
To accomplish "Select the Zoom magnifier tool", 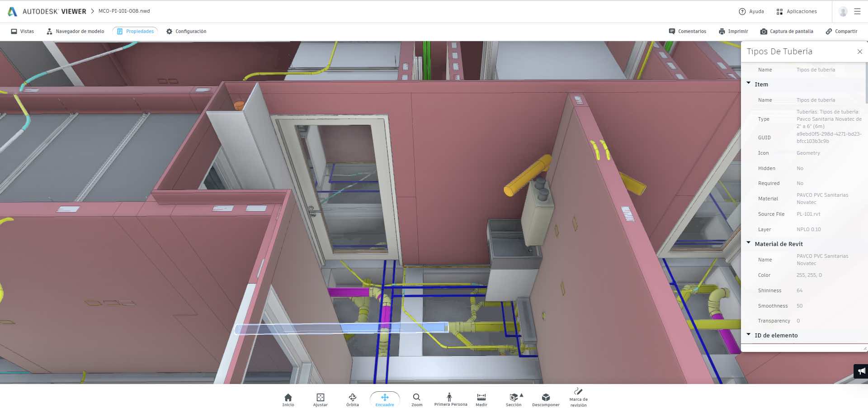I will (416, 399).
